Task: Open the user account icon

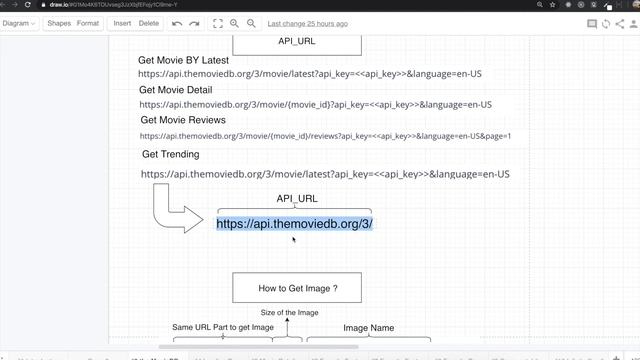Action: pyautogui.click(x=633, y=24)
